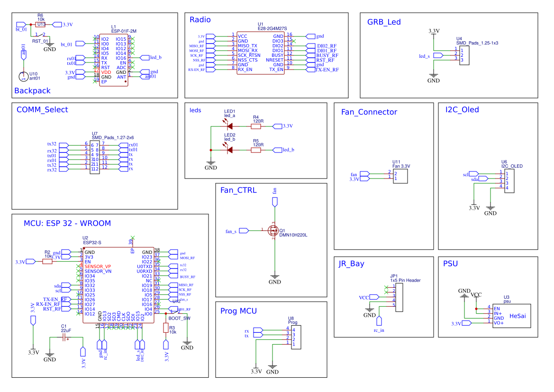Select the fan net flag in Fan_Connector
Image resolution: width=554 pixels, height=392 pixels.
tap(364, 174)
